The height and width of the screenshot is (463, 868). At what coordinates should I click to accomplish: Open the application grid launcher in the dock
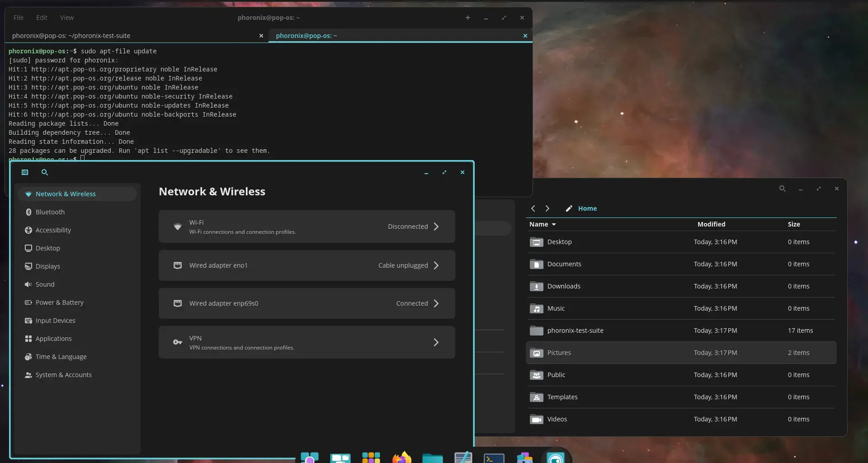pos(371,457)
